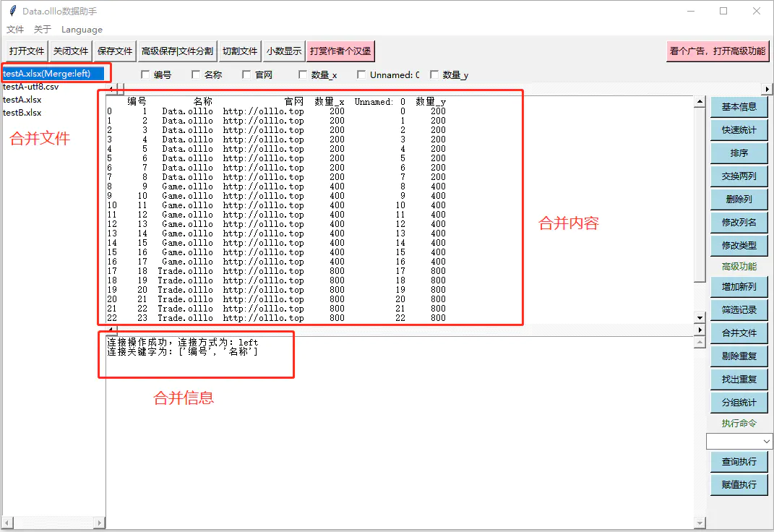Click the 连接关键字为 log line
774x532 pixels.
pyautogui.click(x=182, y=351)
